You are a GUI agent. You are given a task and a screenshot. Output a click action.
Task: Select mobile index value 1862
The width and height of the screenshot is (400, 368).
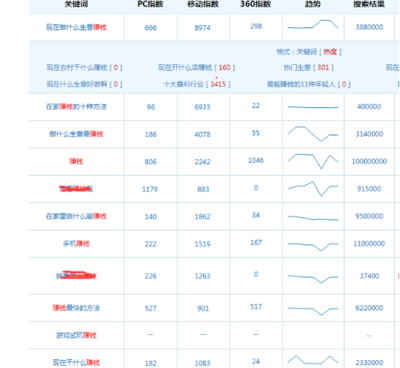click(x=203, y=217)
